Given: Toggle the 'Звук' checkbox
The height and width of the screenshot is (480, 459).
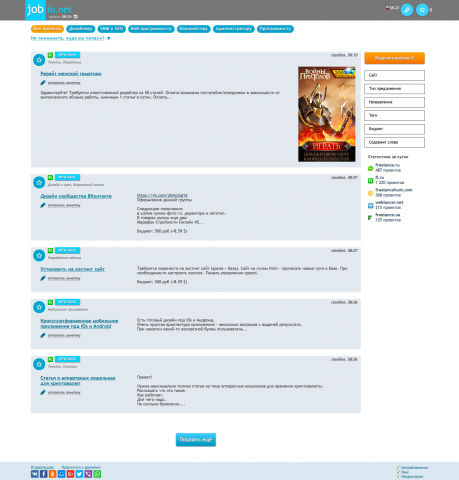Looking at the screenshot, I should click(398, 472).
